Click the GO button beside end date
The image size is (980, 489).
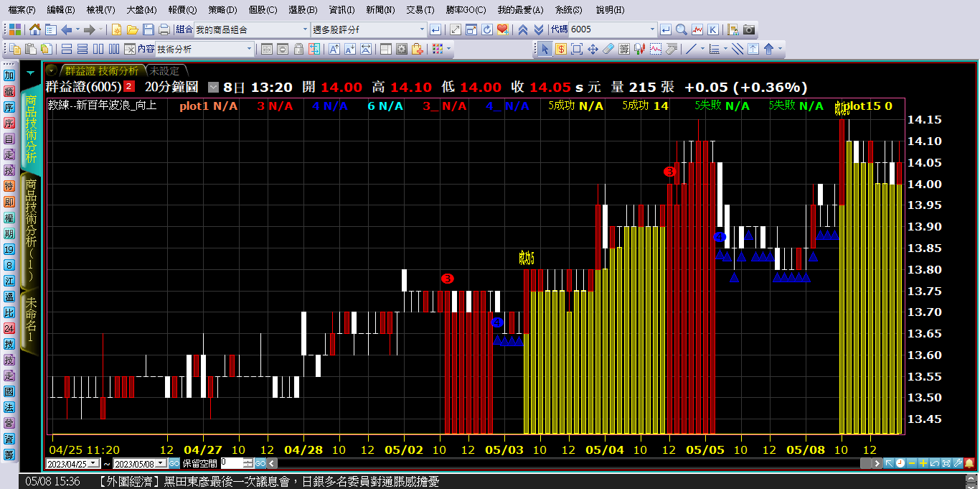[x=174, y=463]
